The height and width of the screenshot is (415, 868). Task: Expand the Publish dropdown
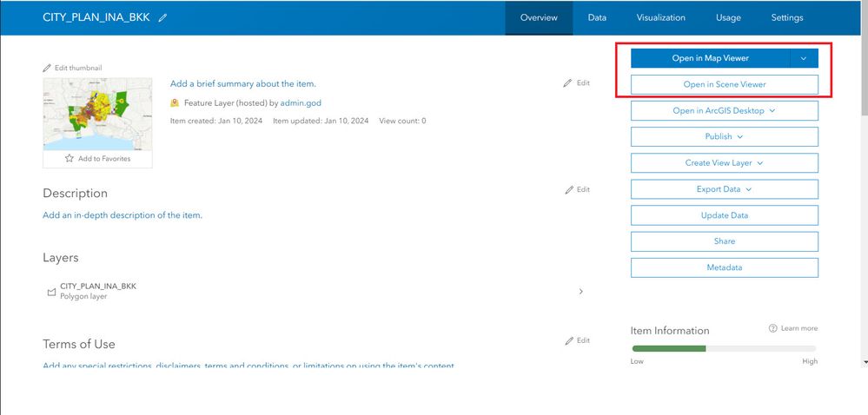click(724, 136)
